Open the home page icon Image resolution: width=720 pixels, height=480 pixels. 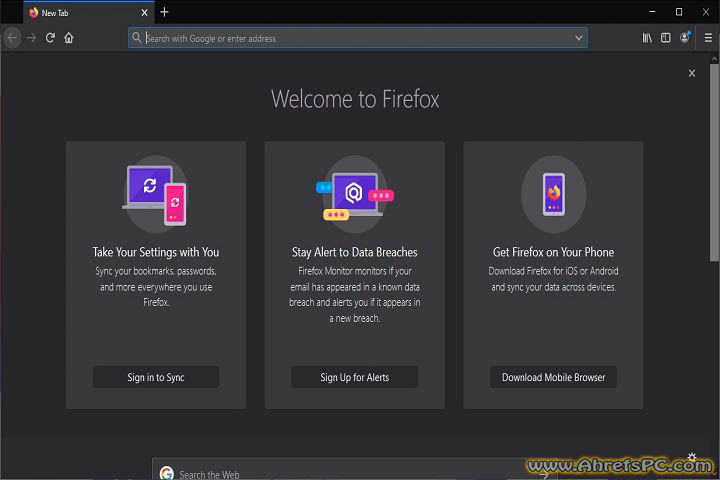click(69, 38)
